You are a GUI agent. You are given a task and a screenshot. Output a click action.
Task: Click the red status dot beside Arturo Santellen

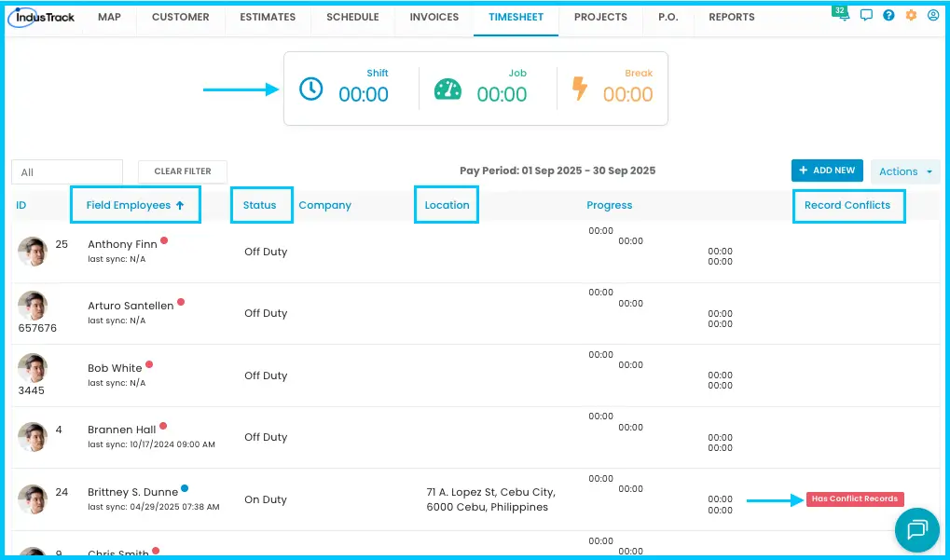181,302
